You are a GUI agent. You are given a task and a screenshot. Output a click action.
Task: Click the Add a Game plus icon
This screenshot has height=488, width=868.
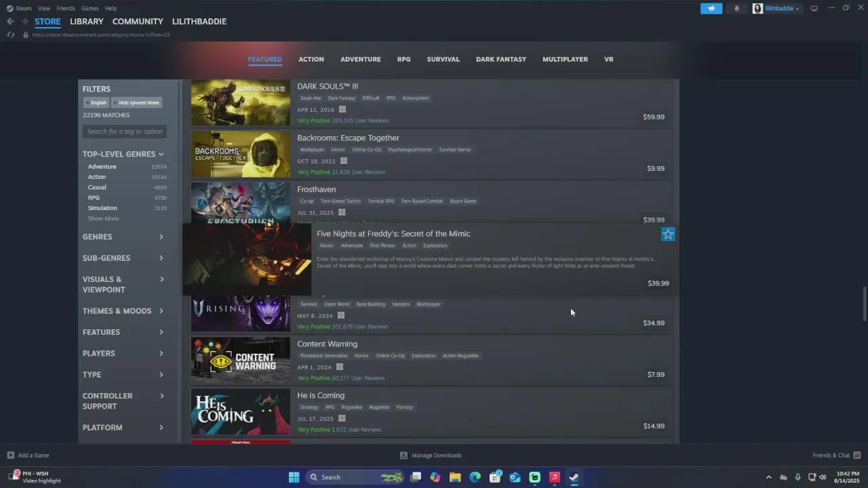10,455
